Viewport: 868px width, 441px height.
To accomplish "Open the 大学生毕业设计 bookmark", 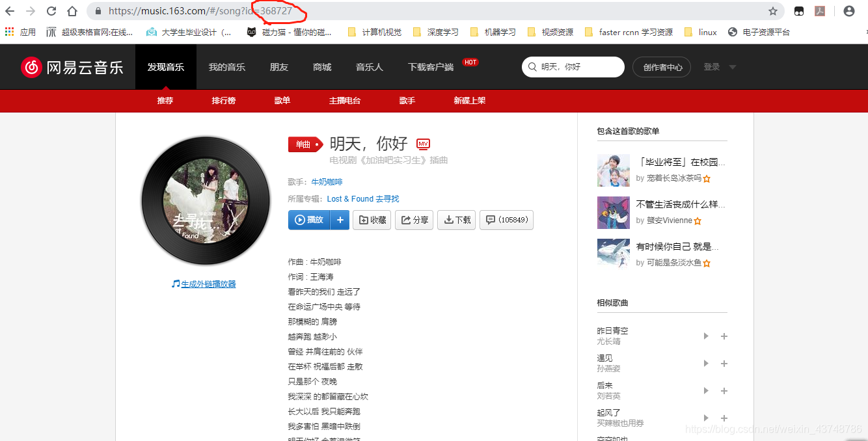I will pyautogui.click(x=189, y=32).
